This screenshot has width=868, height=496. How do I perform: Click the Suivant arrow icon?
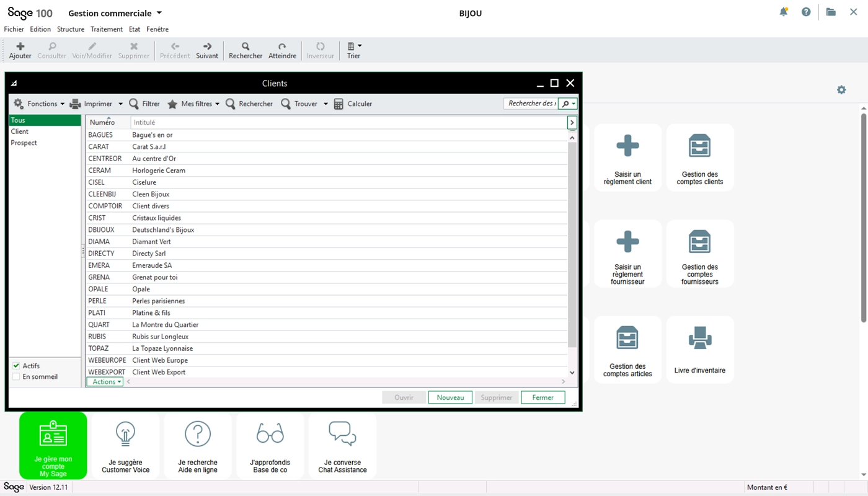207,46
